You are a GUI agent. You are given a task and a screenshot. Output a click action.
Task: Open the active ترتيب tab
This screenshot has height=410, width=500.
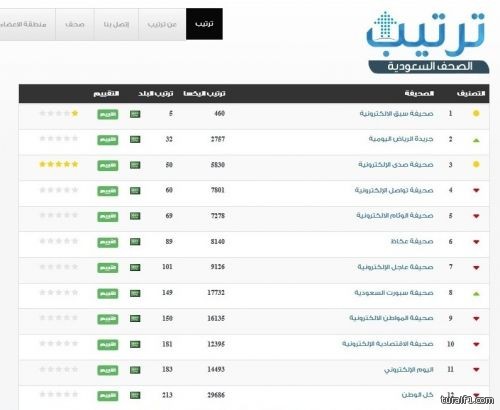click(204, 24)
